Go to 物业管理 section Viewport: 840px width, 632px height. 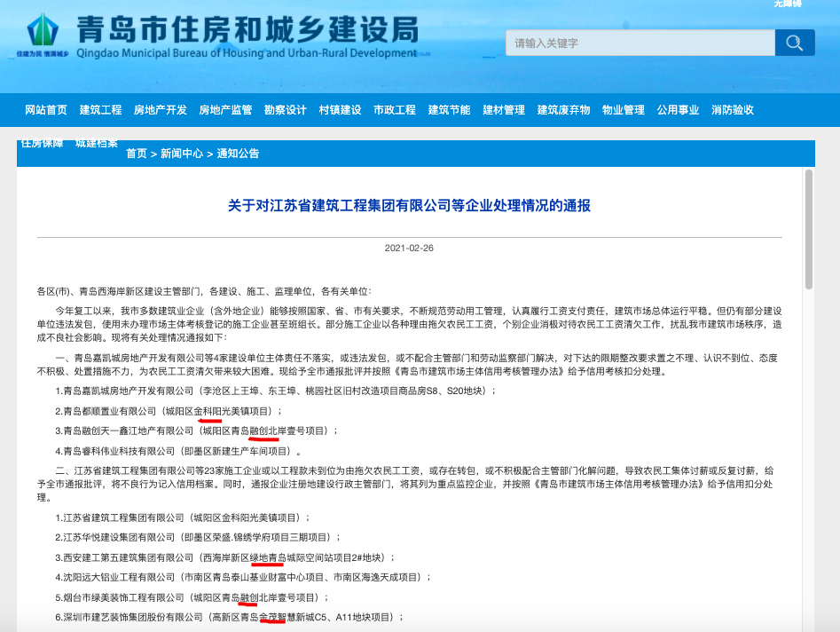coord(624,110)
